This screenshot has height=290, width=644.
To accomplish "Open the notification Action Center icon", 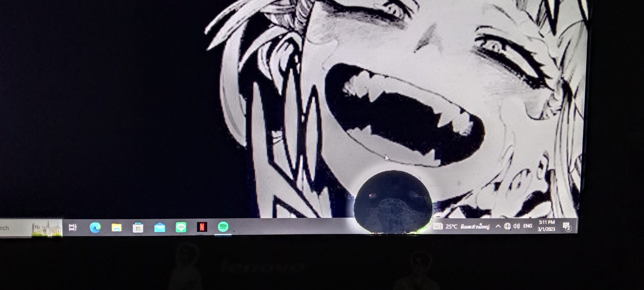I will pyautogui.click(x=567, y=226).
